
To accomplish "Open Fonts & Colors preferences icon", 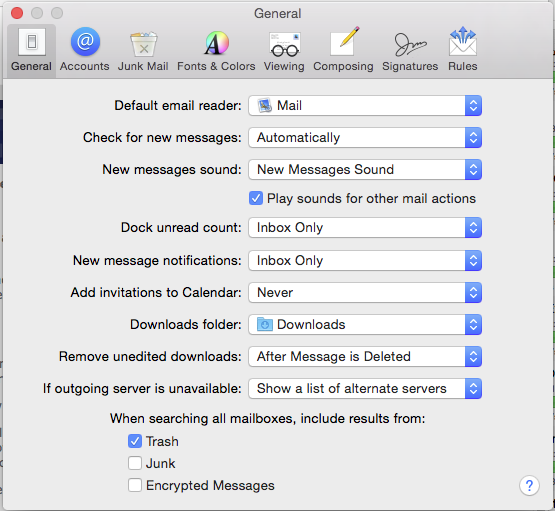I will coord(217,43).
